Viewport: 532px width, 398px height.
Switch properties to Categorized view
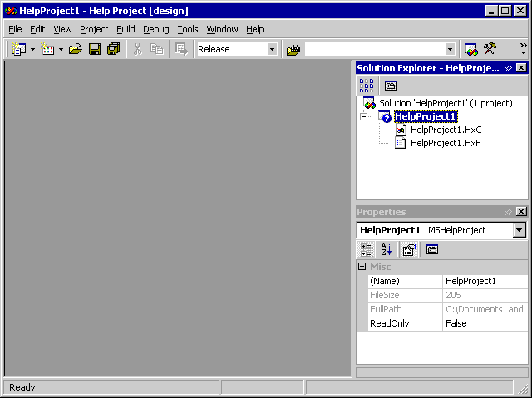pos(367,249)
